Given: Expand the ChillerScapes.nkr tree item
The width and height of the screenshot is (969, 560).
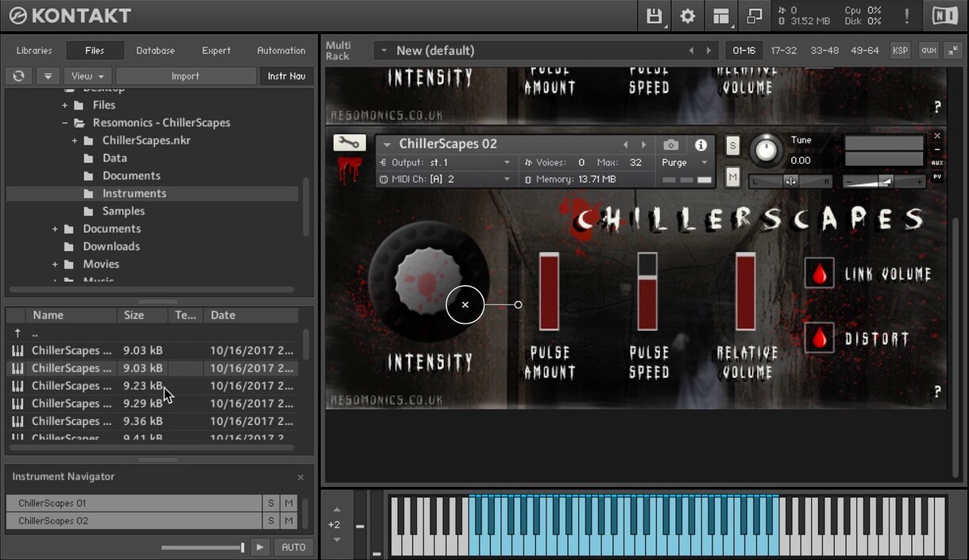Looking at the screenshot, I should click(75, 141).
